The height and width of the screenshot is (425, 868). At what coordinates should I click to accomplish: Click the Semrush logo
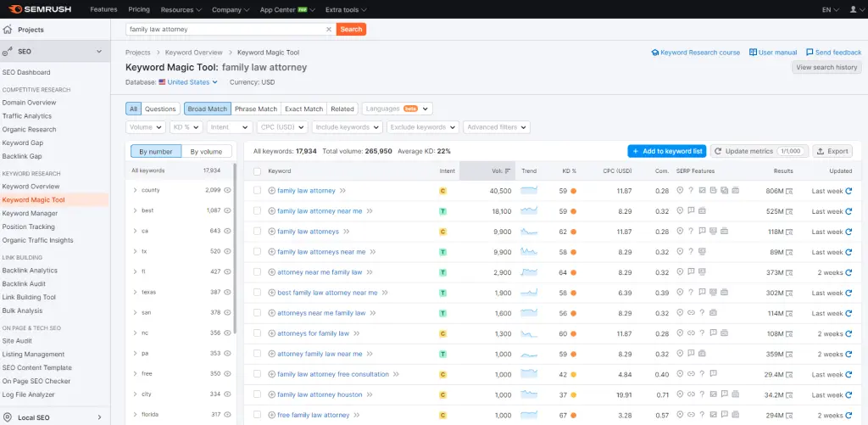point(39,9)
